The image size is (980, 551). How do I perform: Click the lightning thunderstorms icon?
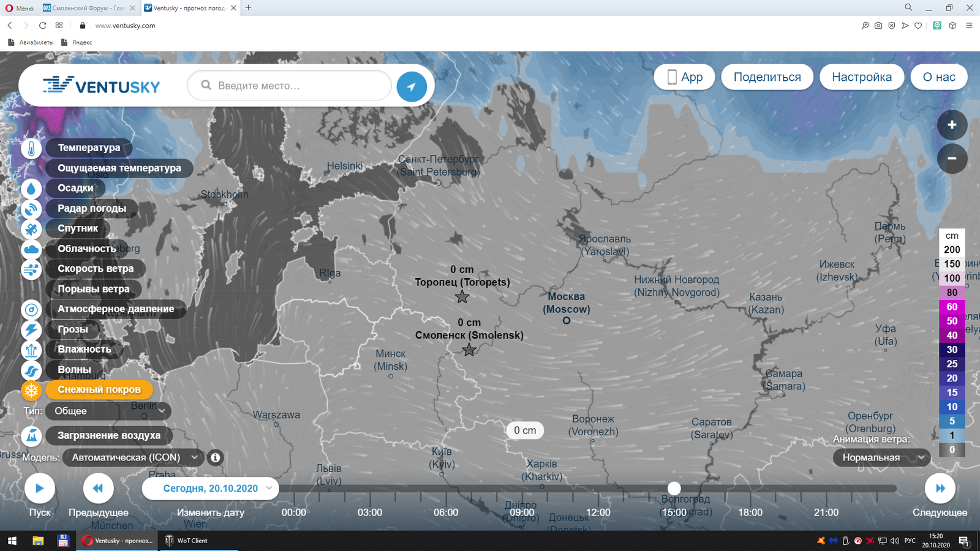pos(31,330)
